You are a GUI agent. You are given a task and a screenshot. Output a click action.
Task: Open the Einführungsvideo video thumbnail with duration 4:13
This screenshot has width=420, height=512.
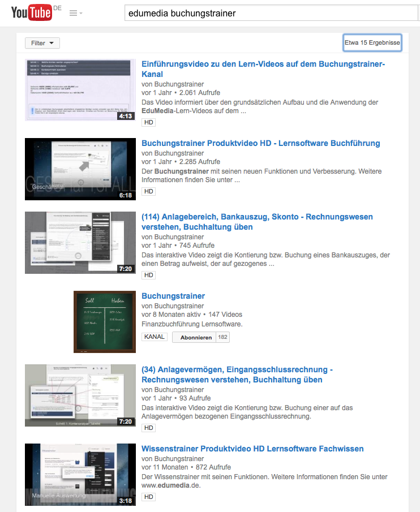(80, 90)
